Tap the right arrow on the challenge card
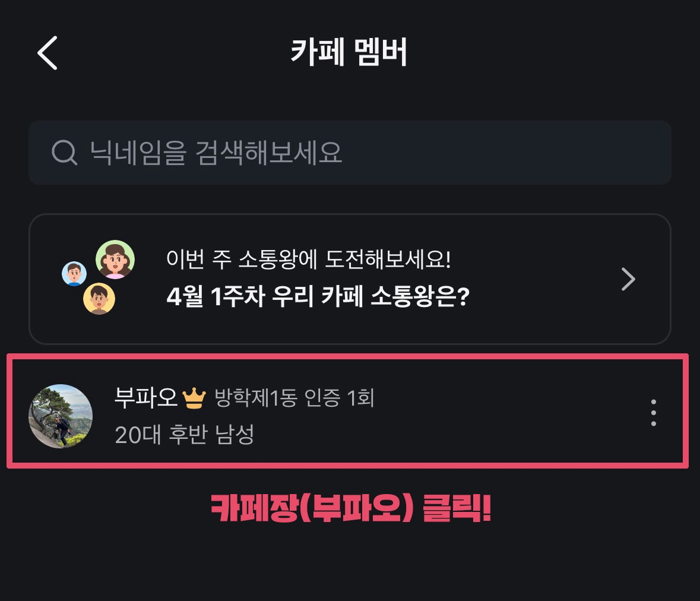The height and width of the screenshot is (601, 700). pos(628,279)
